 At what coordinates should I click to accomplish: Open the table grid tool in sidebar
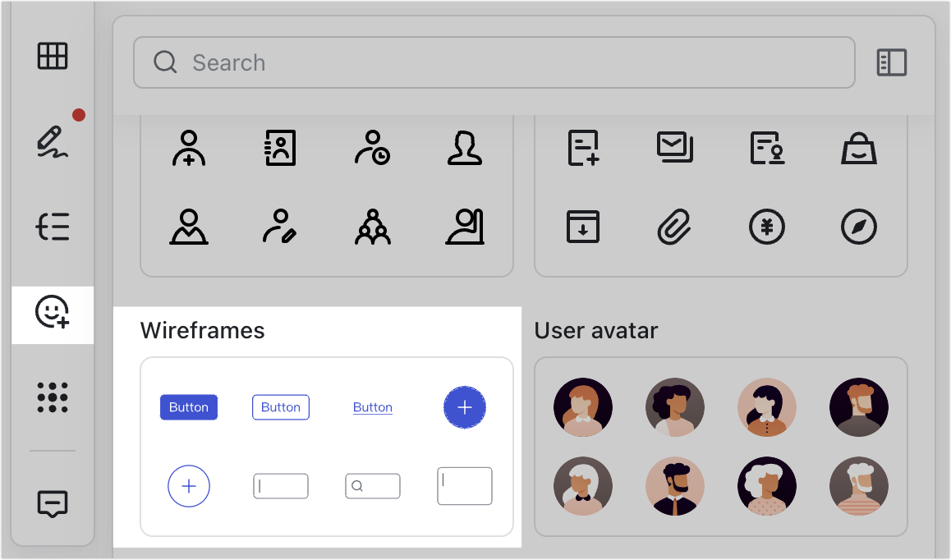click(x=53, y=56)
